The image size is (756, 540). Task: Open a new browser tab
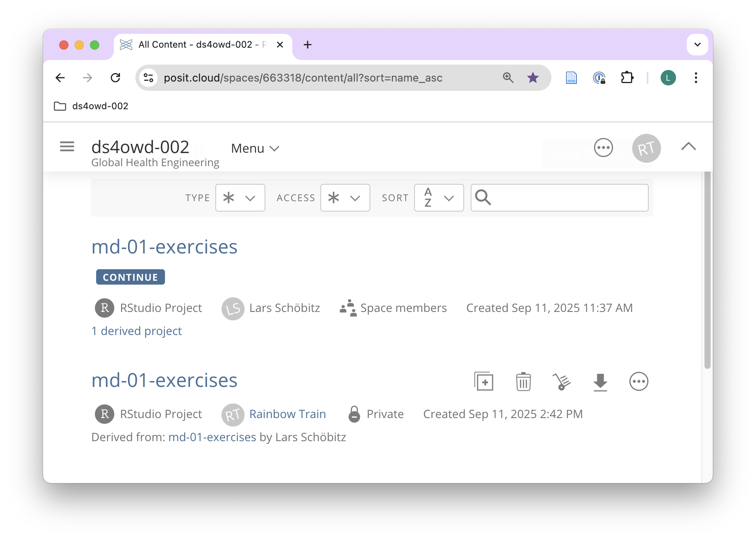click(307, 45)
